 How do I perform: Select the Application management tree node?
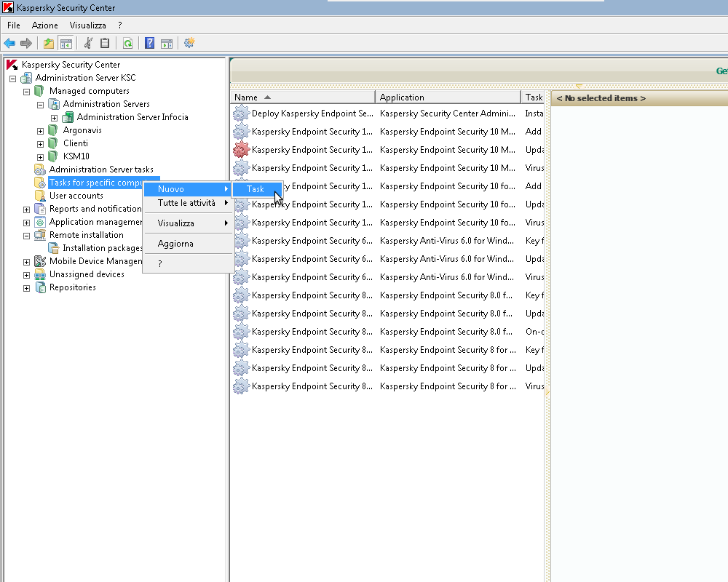[95, 223]
